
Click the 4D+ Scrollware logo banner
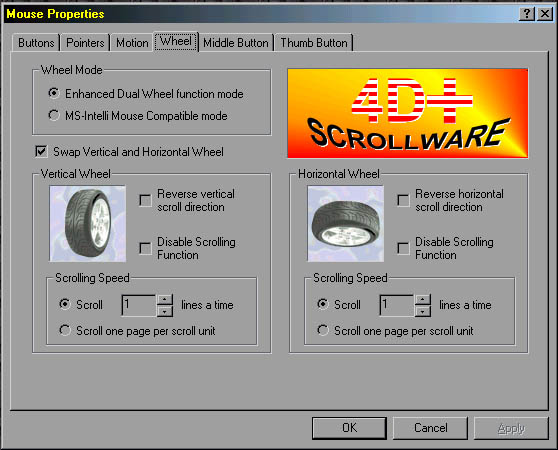coord(407,113)
